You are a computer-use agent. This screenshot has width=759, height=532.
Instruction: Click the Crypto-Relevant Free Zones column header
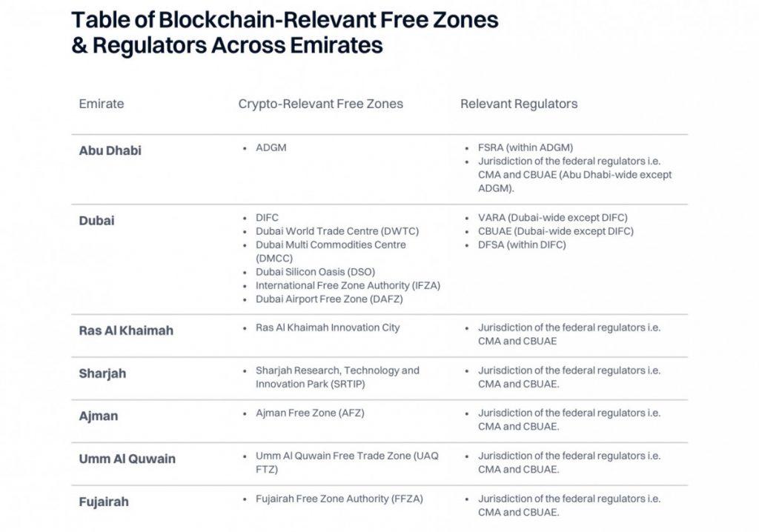pyautogui.click(x=320, y=104)
